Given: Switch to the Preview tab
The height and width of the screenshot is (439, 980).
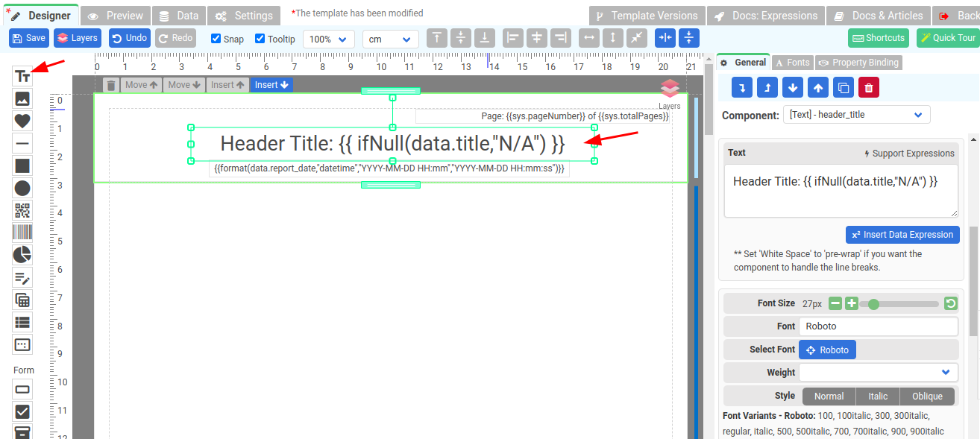Looking at the screenshot, I should (116, 16).
